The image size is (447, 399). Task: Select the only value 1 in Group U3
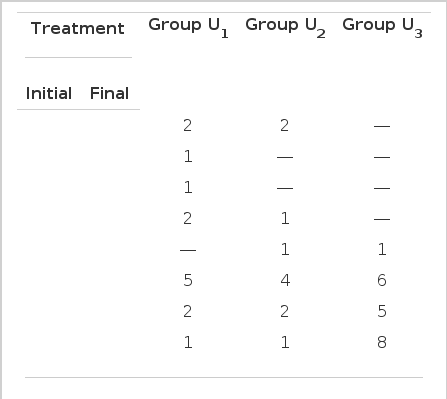(x=382, y=249)
